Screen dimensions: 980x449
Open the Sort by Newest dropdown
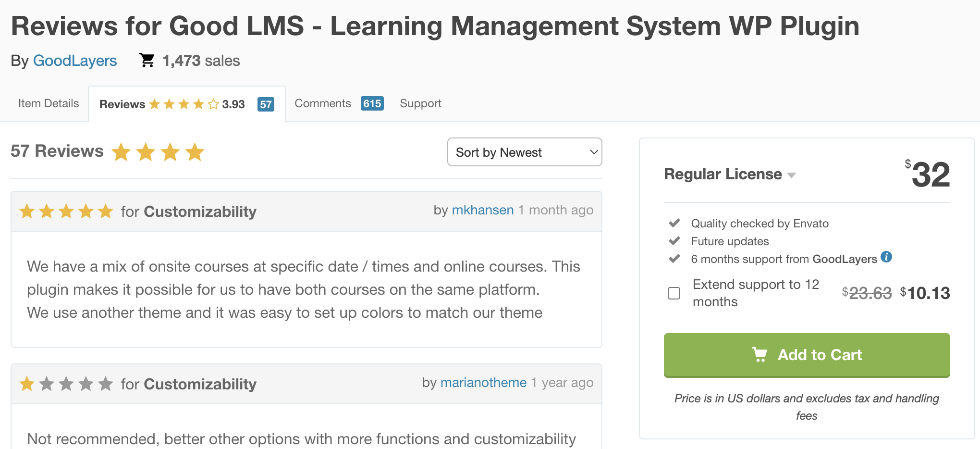pos(525,152)
